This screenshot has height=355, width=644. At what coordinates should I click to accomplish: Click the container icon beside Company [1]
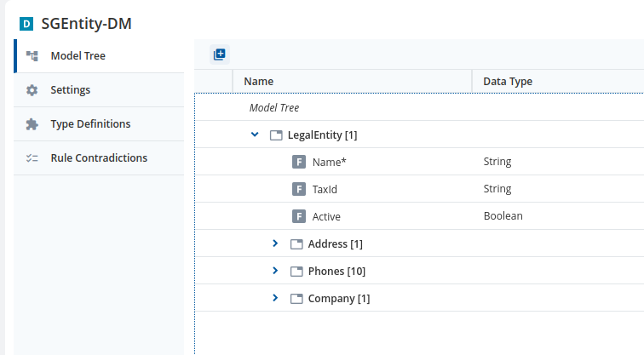(296, 299)
